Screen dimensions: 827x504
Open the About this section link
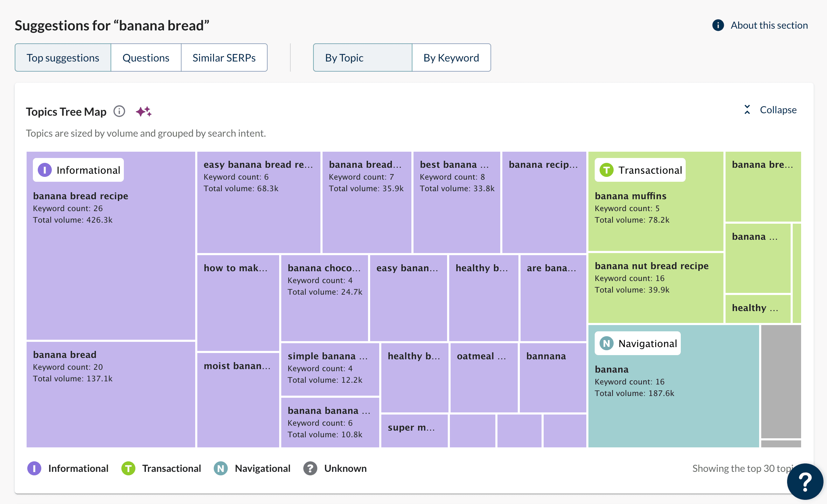[769, 25]
